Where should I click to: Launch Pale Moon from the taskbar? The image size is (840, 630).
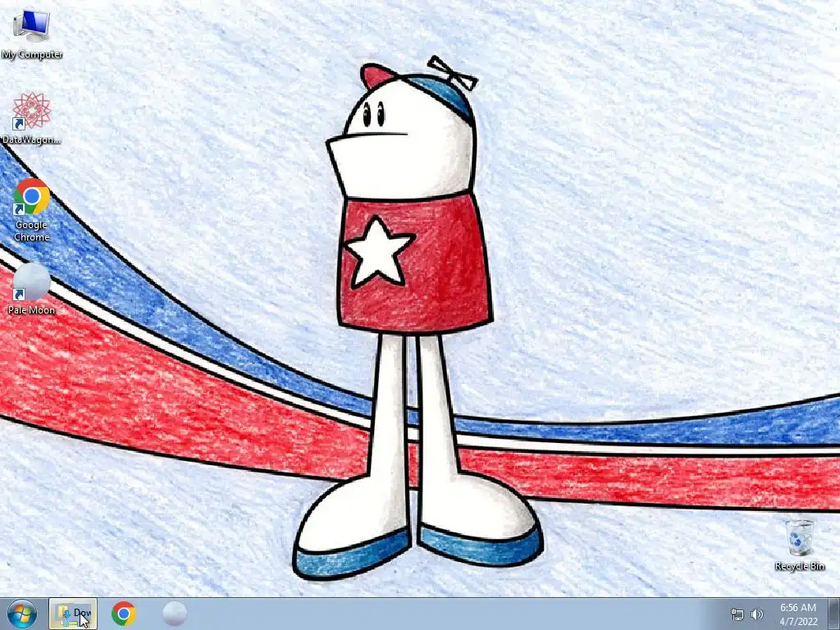(x=175, y=614)
